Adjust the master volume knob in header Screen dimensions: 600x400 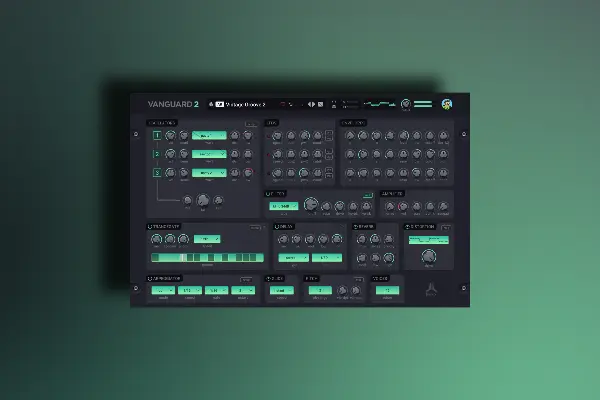pos(406,104)
